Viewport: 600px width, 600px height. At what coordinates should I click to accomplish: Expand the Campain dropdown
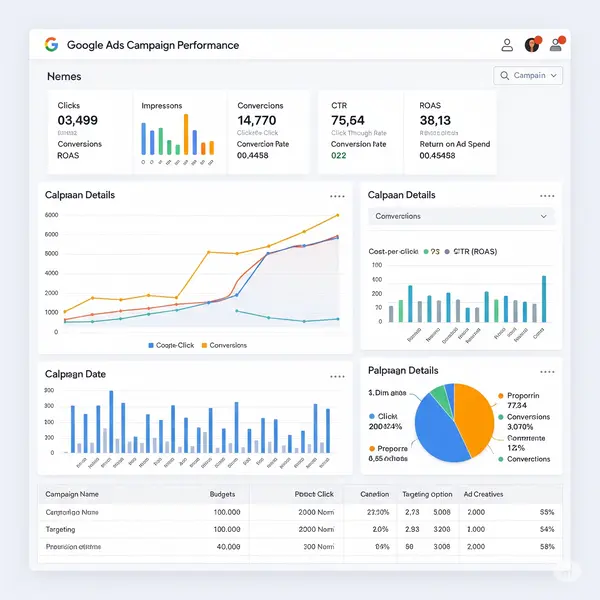click(x=555, y=76)
